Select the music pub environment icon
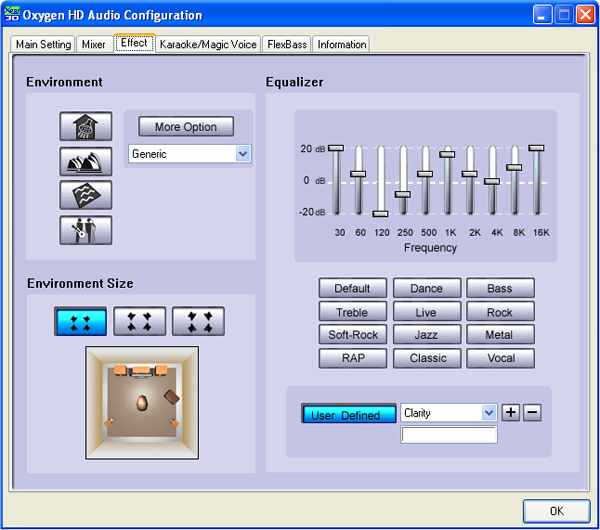Image resolution: width=600 pixels, height=530 pixels. coord(86,230)
